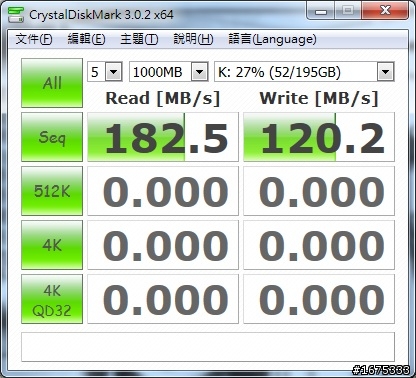The image size is (416, 378).
Task: Run all benchmarks with All button
Action: (52, 83)
